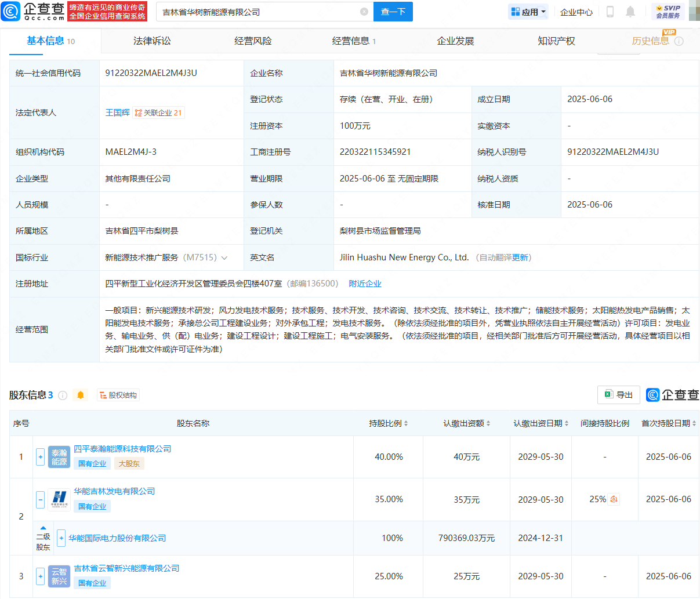Viewport: 700px width, 599px height.
Task: Open 关联企业 21 badge
Action: 158,112
